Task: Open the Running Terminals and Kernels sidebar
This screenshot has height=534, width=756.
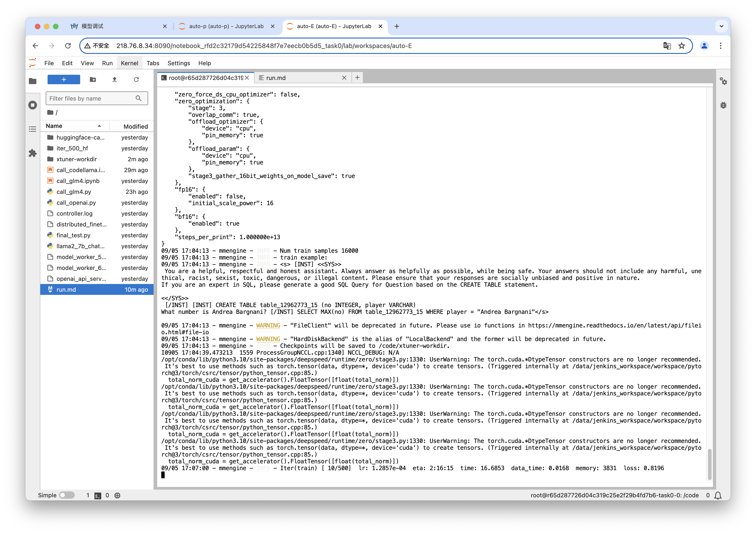Action: pos(33,105)
